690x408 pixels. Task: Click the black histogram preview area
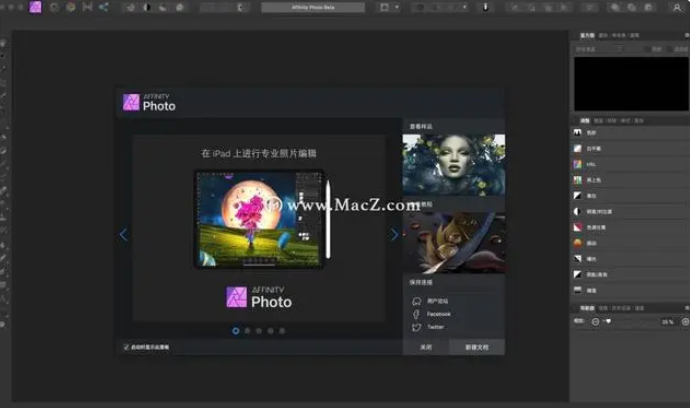pos(631,84)
